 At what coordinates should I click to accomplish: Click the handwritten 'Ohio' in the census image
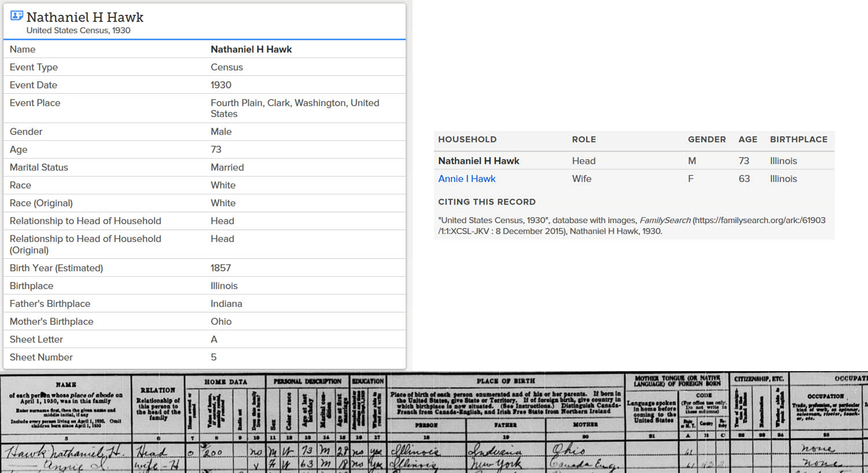tap(571, 449)
